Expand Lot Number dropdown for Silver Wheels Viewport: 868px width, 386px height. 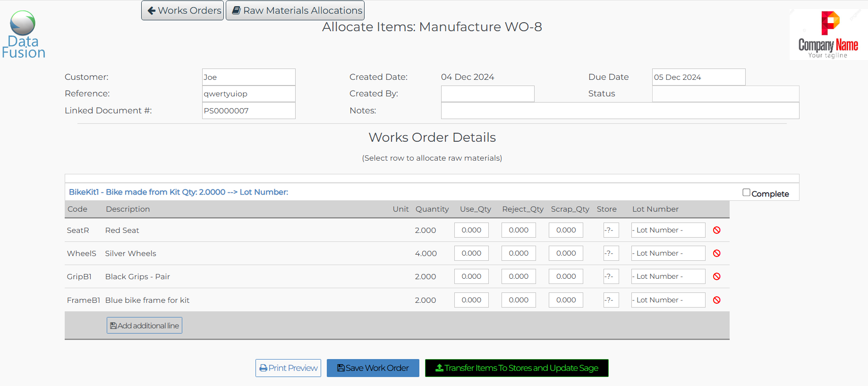pyautogui.click(x=668, y=253)
